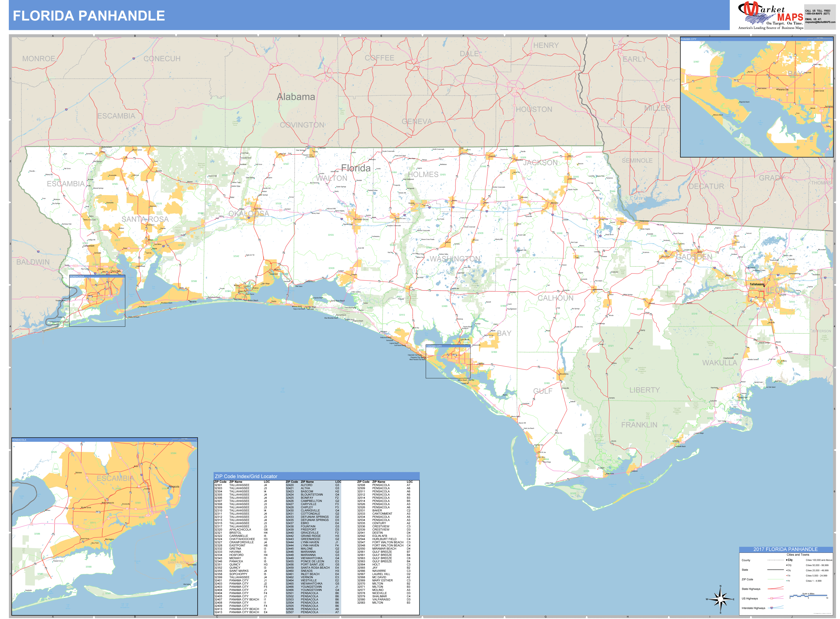Click the COFFEE county label

click(379, 58)
